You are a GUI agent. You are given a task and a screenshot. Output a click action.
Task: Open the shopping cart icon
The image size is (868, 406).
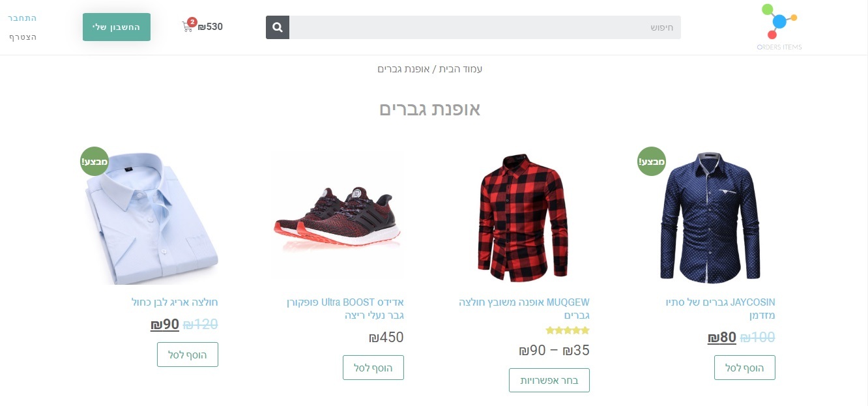tap(189, 26)
